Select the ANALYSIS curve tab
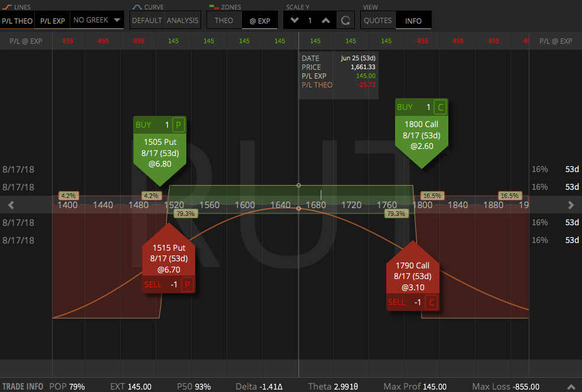Viewport: 582px width, 392px height. point(182,20)
